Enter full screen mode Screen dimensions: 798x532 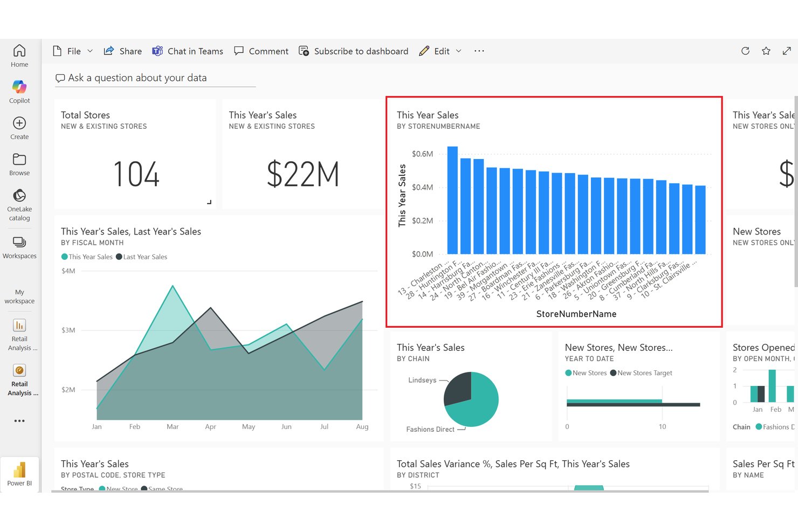(787, 51)
